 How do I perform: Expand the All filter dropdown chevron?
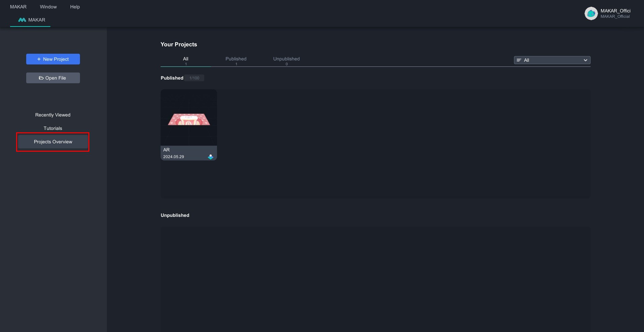coord(585,60)
